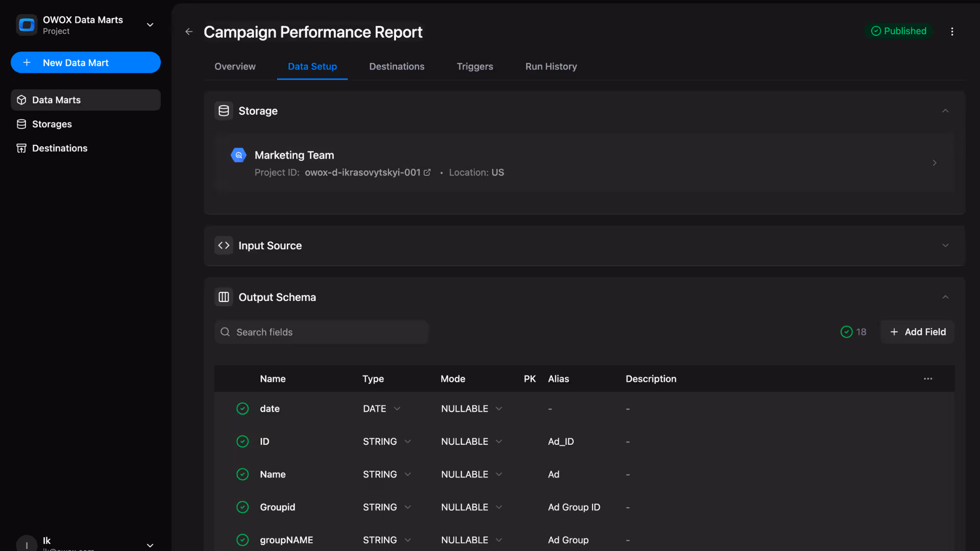Click the New Data Mart button
Viewport: 980px width, 551px height.
(x=85, y=62)
